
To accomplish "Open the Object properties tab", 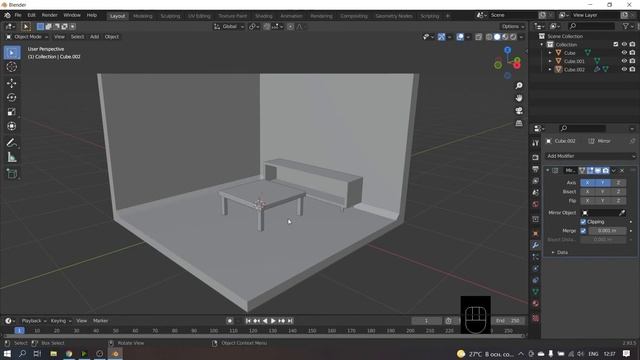I will pyautogui.click(x=536, y=233).
